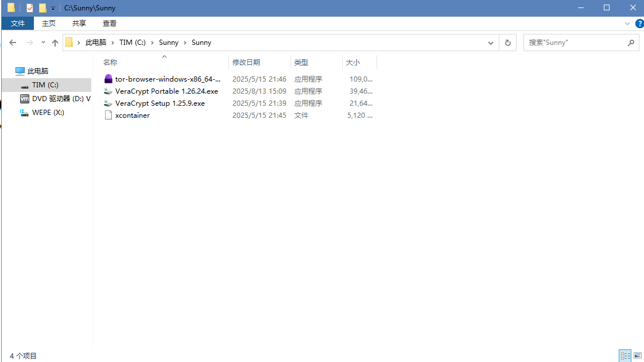Click the folder icon in the title bar
Screen dimensions: 644x362
point(11,8)
